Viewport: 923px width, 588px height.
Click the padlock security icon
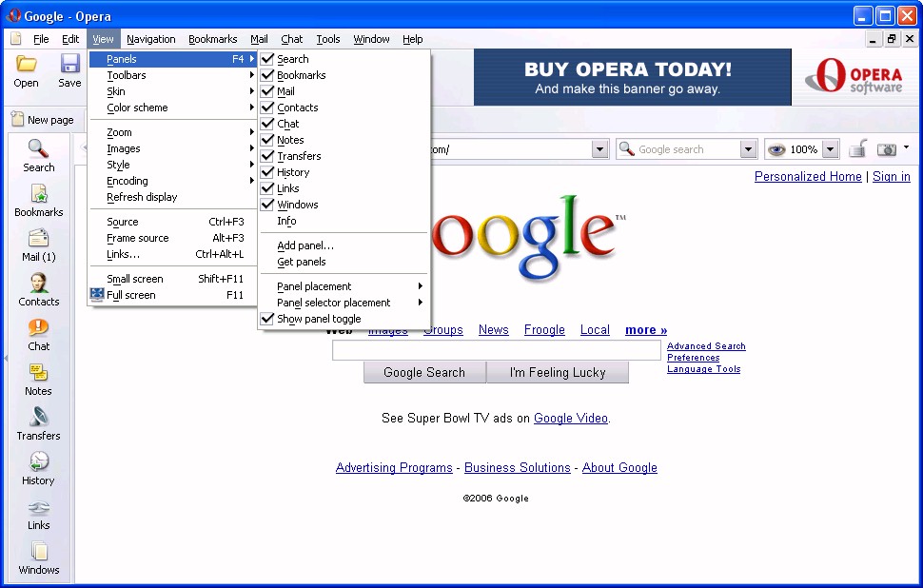(858, 148)
